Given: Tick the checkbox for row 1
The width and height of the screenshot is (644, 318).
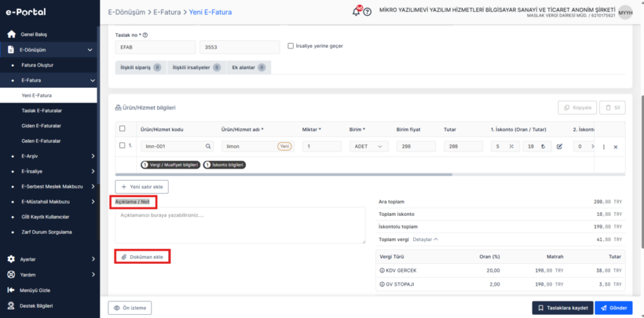Looking at the screenshot, I should point(122,145).
